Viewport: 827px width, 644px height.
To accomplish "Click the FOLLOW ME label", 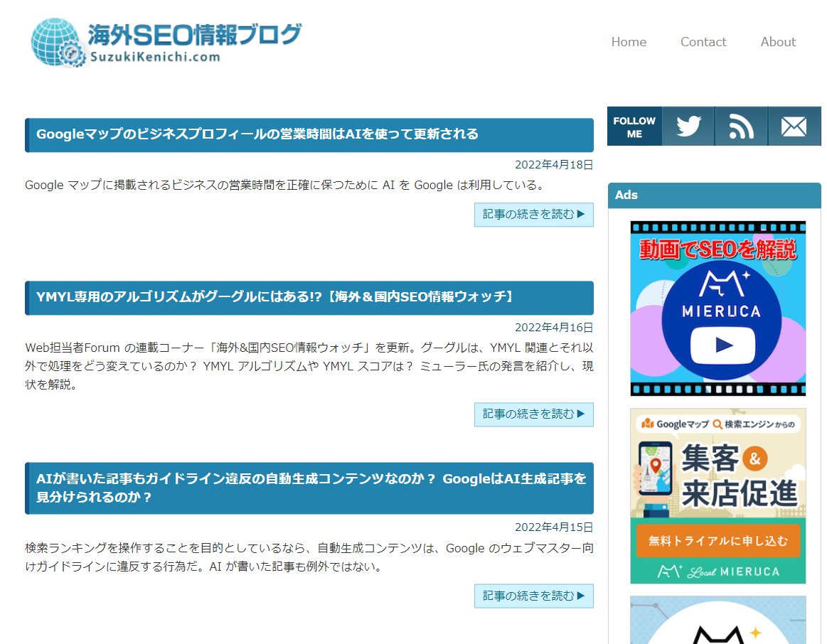I will [634, 127].
